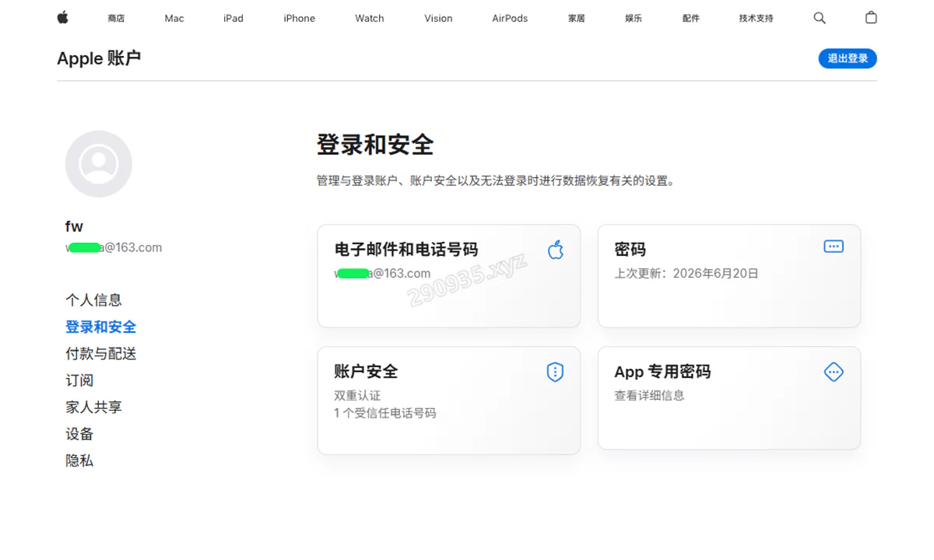The width and height of the screenshot is (934, 560).
Task: Open 隐私 in the sidebar
Action: tap(79, 460)
